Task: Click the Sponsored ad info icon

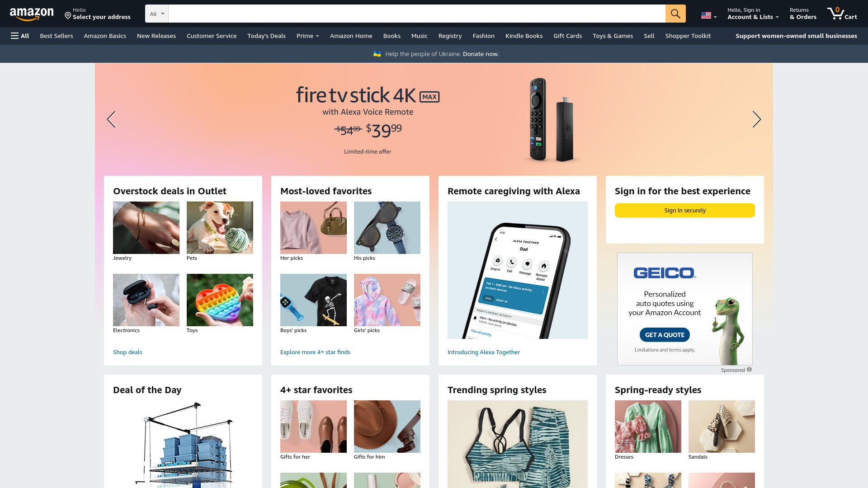Action: click(749, 370)
